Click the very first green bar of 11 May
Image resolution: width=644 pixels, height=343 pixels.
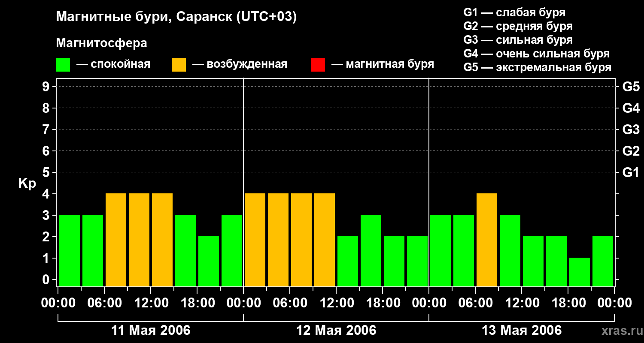click(70, 250)
